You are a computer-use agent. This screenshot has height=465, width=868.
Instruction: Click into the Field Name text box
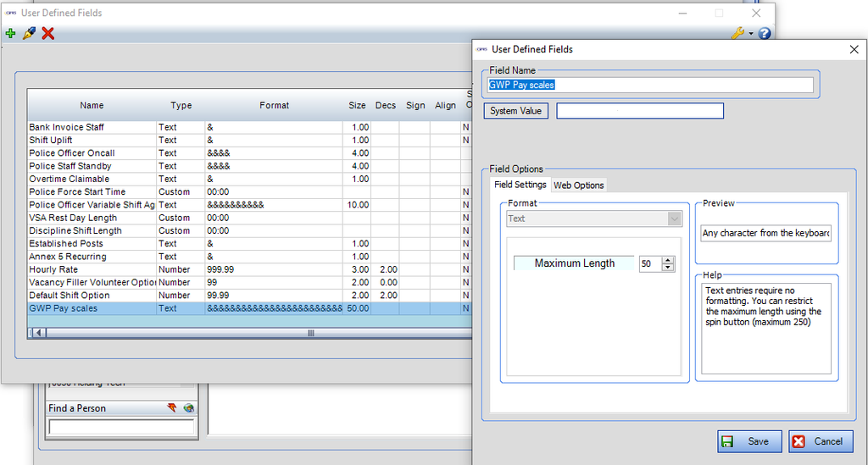pos(650,85)
